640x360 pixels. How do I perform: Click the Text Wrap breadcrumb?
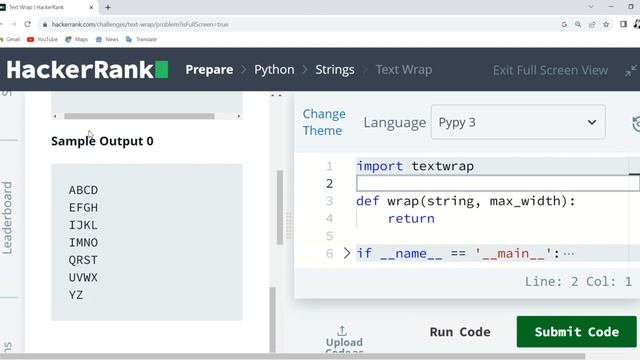(x=404, y=70)
